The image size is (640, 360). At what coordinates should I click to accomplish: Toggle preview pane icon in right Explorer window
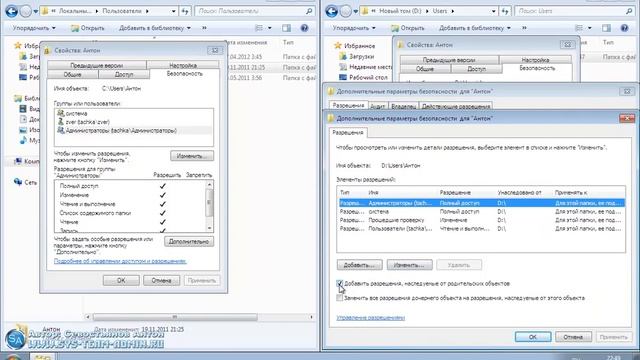click(607, 28)
